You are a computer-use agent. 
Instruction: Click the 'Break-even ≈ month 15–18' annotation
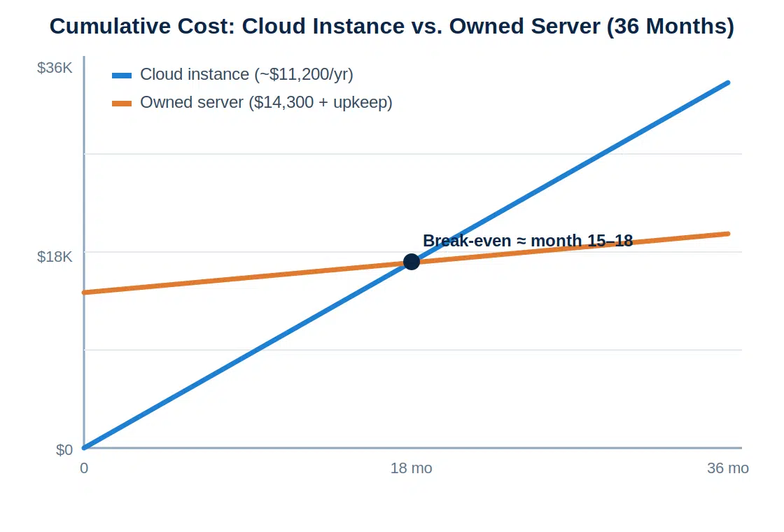(528, 241)
